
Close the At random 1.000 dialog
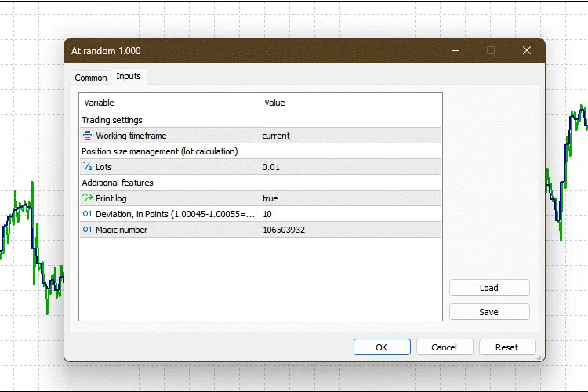(x=526, y=50)
